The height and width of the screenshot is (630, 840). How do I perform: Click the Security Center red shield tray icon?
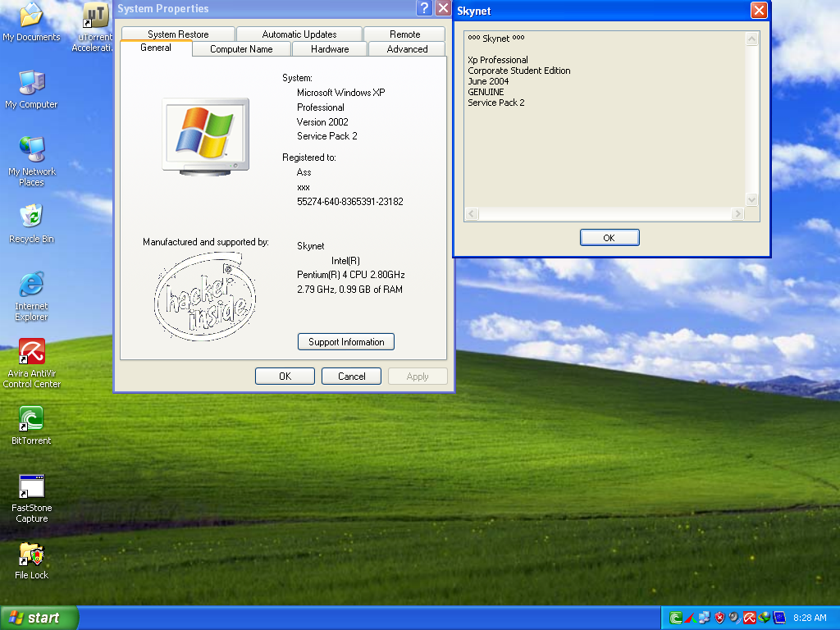click(x=719, y=618)
